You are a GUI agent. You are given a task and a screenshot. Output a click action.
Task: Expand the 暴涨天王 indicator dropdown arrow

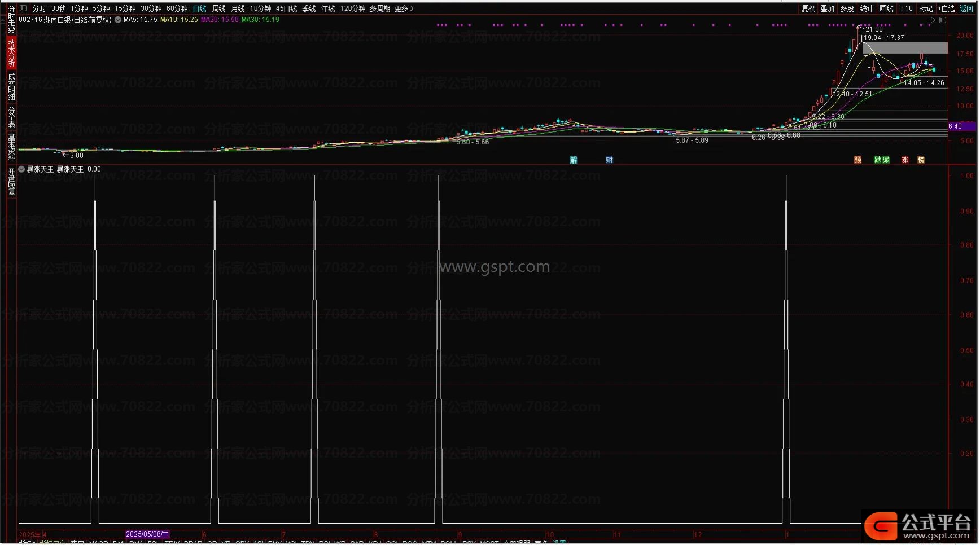coord(21,169)
